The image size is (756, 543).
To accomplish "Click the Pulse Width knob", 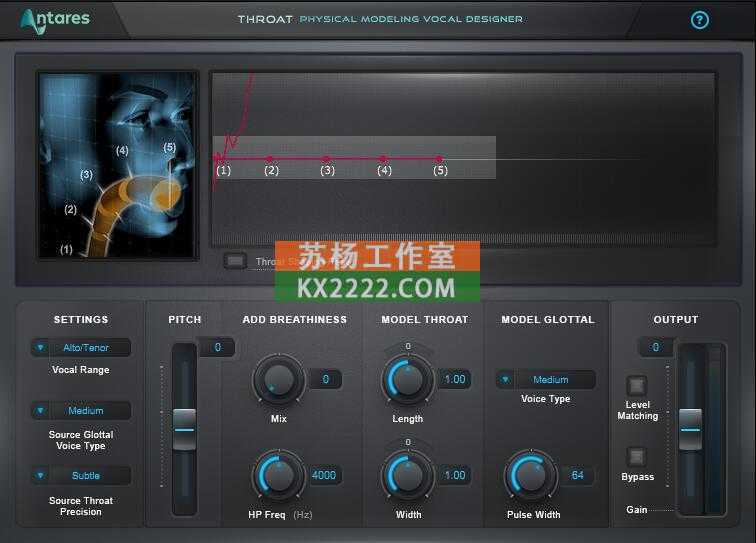I will (531, 475).
